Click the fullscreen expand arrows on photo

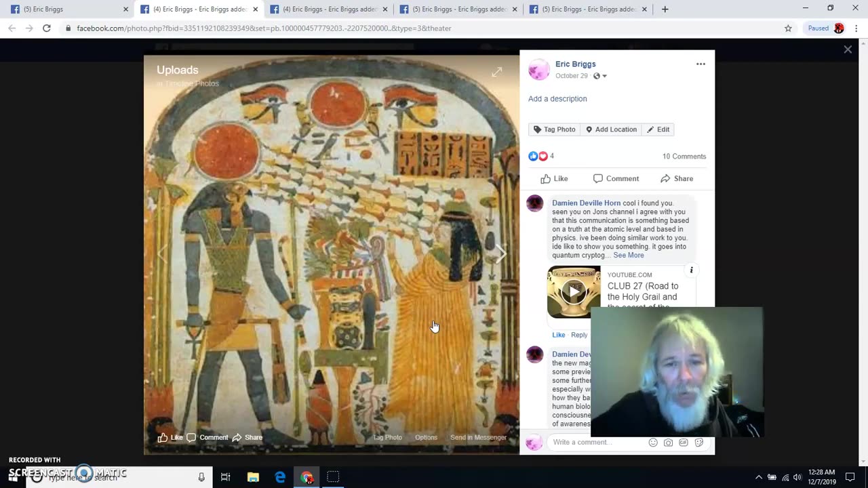497,72
